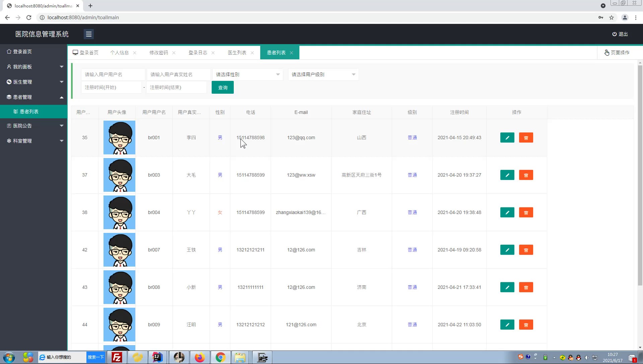Click the page vertical scrollbar
The image size is (643, 364).
coord(640,175)
